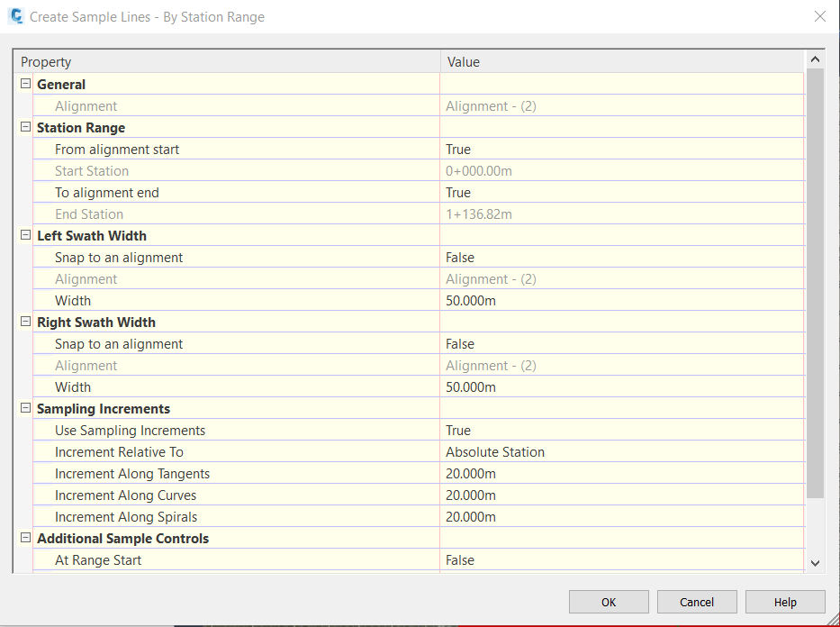
Task: Toggle the To alignment end value
Action: coord(622,193)
